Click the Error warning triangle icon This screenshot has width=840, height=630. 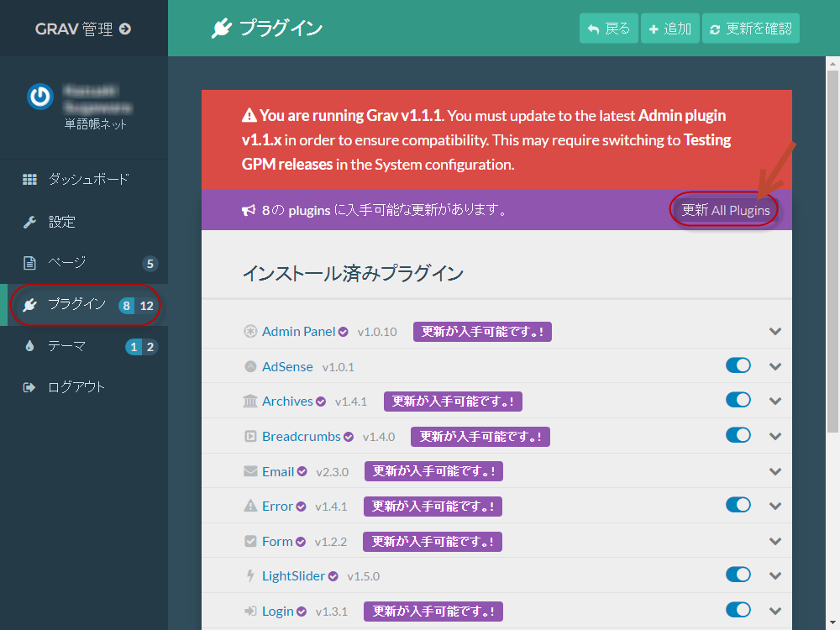tap(250, 507)
